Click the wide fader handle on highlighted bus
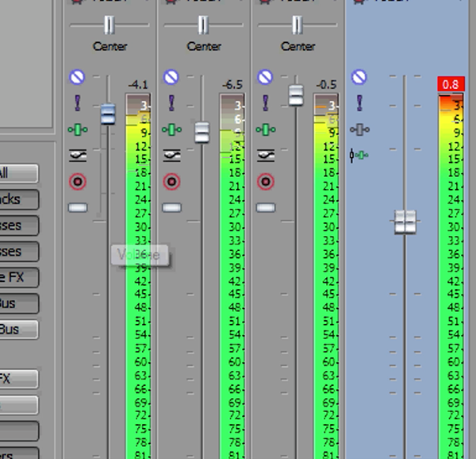This screenshot has width=476, height=459. coord(405,222)
